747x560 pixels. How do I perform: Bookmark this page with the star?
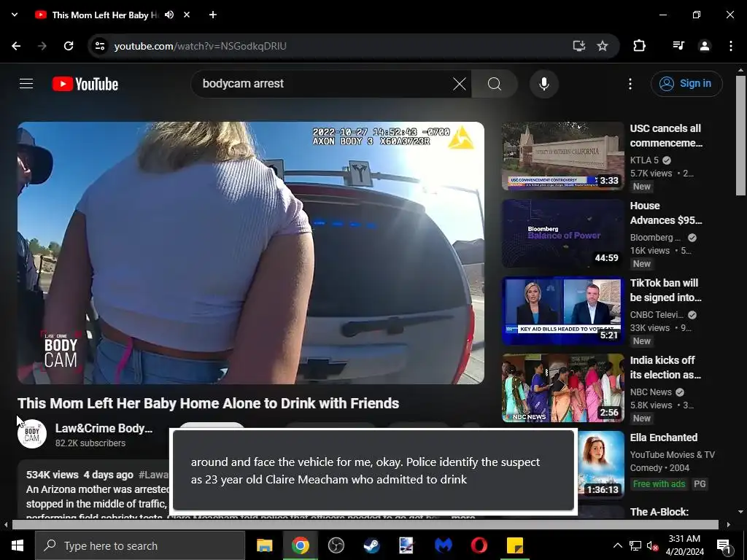(x=603, y=46)
